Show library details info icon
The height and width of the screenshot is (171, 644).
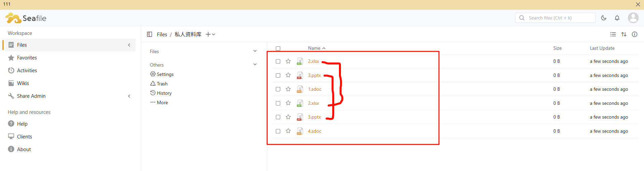coord(635,34)
